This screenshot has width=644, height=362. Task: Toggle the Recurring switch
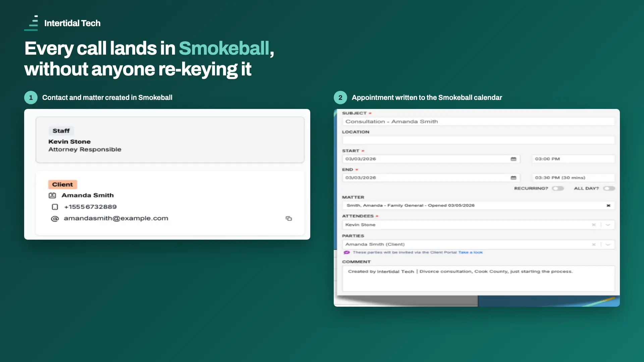point(558,188)
